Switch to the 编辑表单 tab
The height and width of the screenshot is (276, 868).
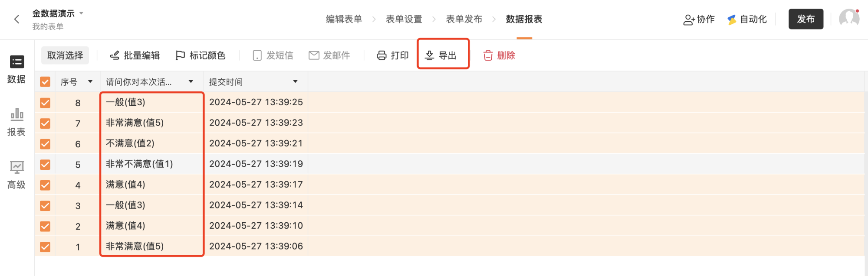pos(344,19)
